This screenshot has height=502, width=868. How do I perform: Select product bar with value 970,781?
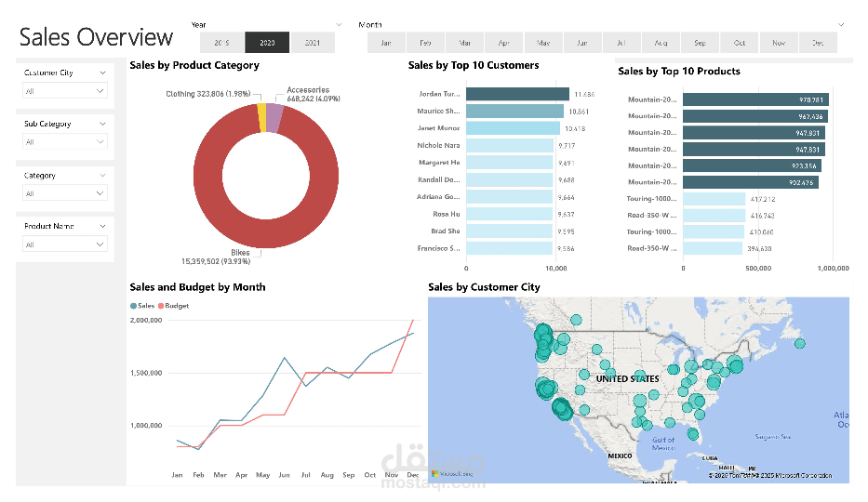point(755,99)
